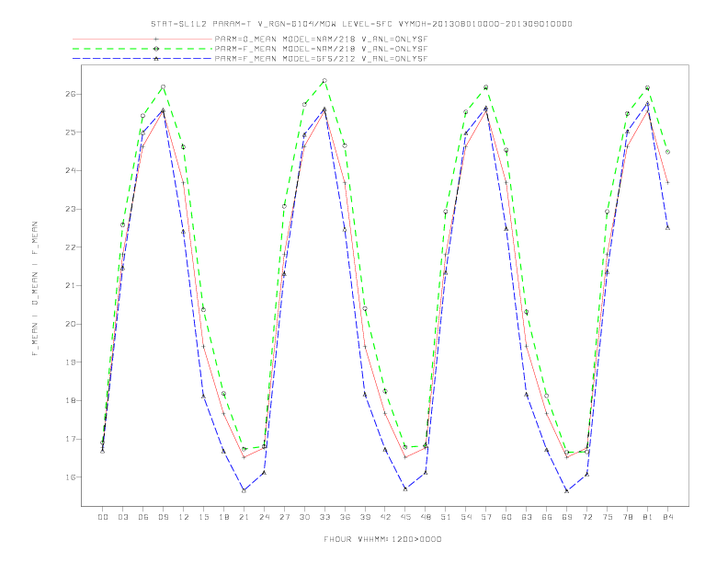Click x-axis tick label 48
The height and width of the screenshot is (563, 728).
point(426,517)
